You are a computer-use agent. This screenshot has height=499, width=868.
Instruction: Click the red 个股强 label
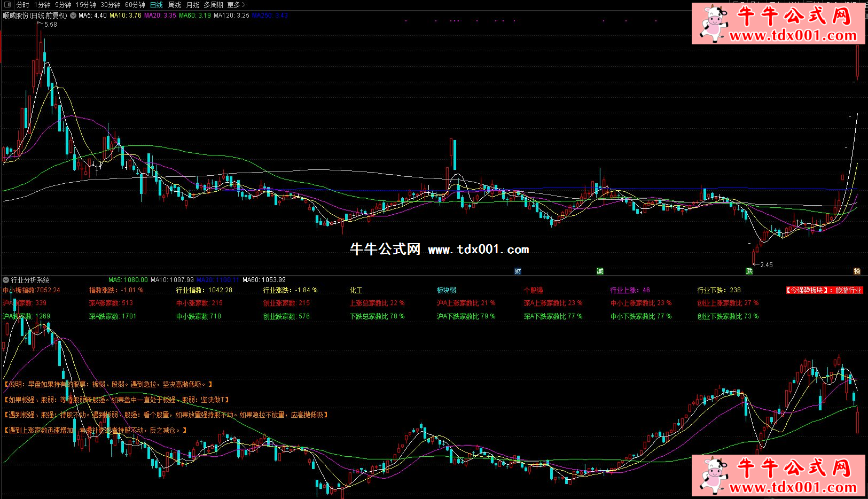tap(533, 290)
